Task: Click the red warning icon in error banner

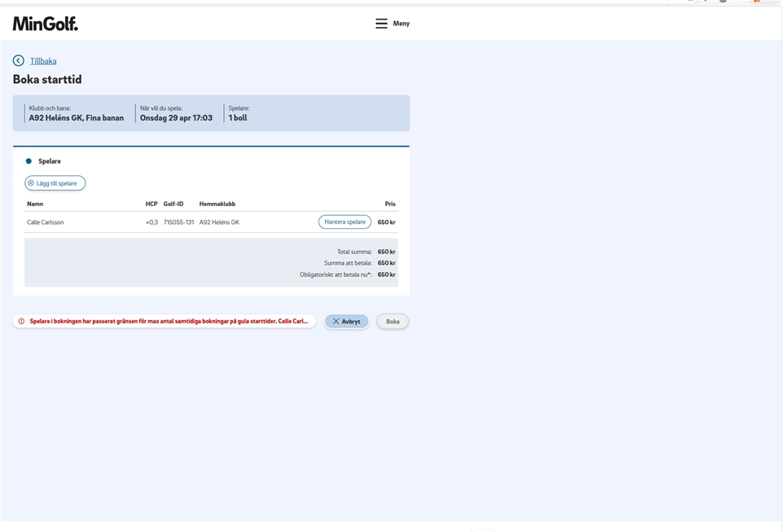Action: click(x=22, y=322)
